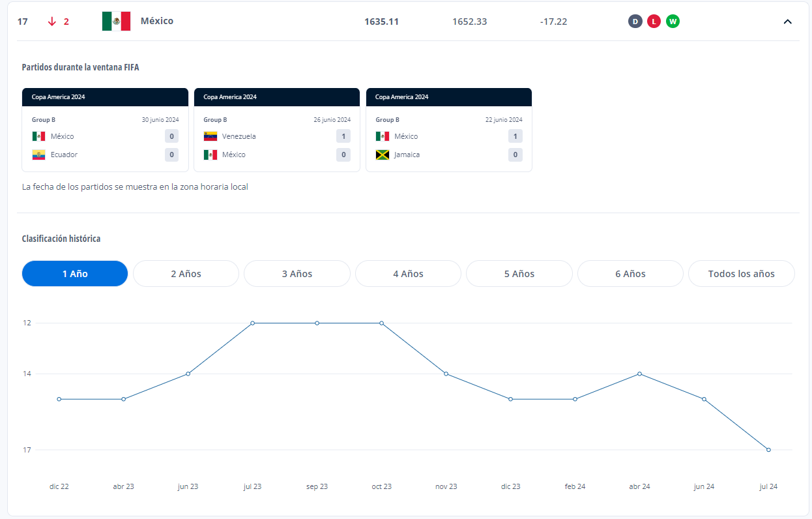Select the 1 Año range
The height and width of the screenshot is (519, 812).
pyautogui.click(x=75, y=274)
